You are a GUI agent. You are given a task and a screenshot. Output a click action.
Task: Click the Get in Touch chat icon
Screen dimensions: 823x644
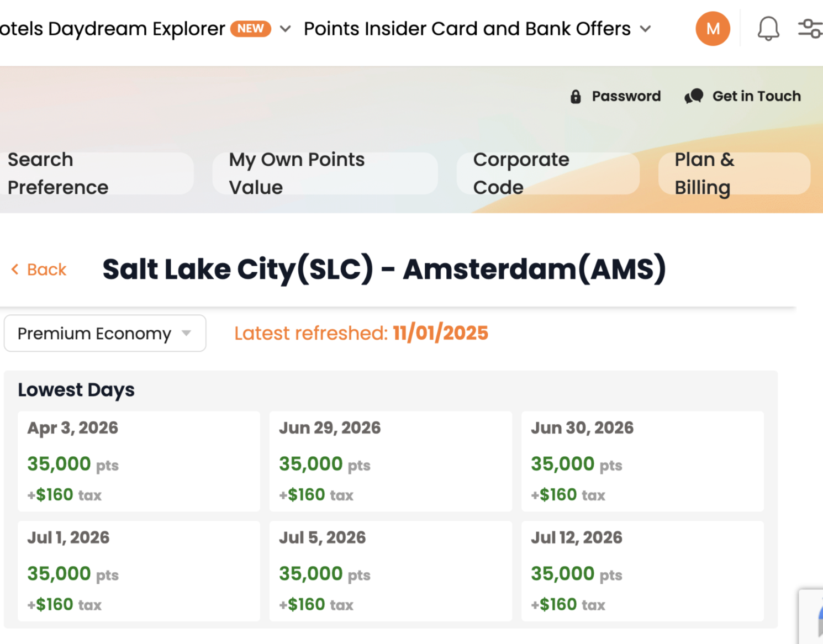694,96
